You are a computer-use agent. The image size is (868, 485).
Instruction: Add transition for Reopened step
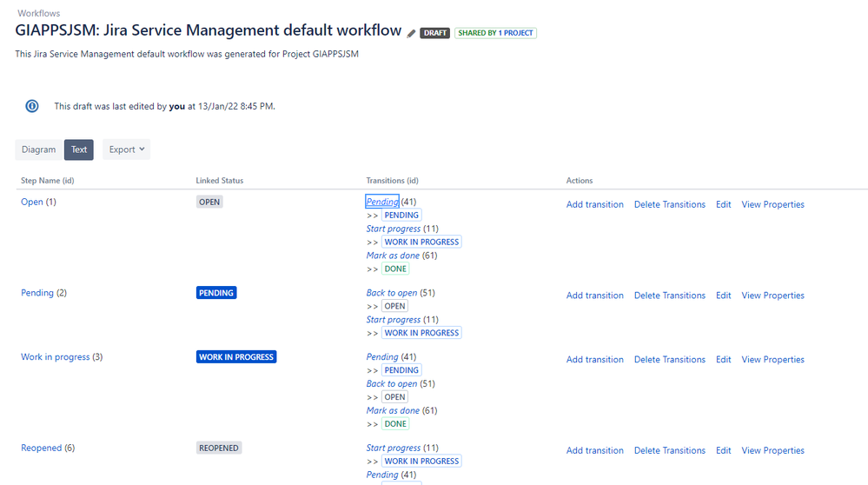[x=594, y=450]
